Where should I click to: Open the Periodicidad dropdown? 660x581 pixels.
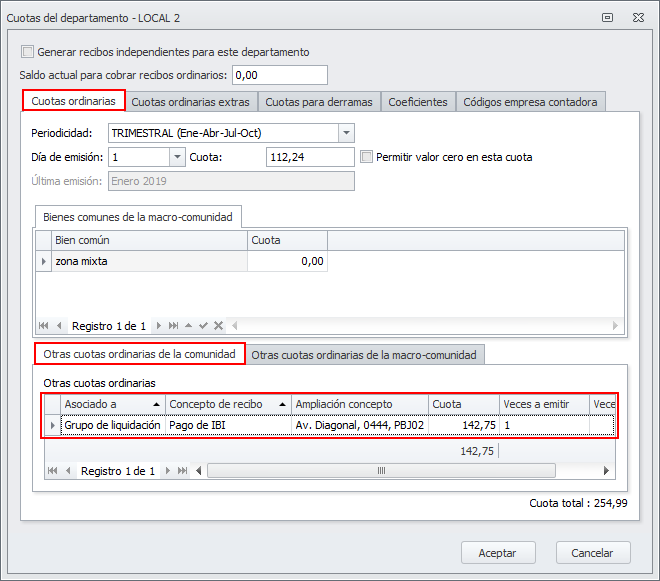tap(346, 133)
